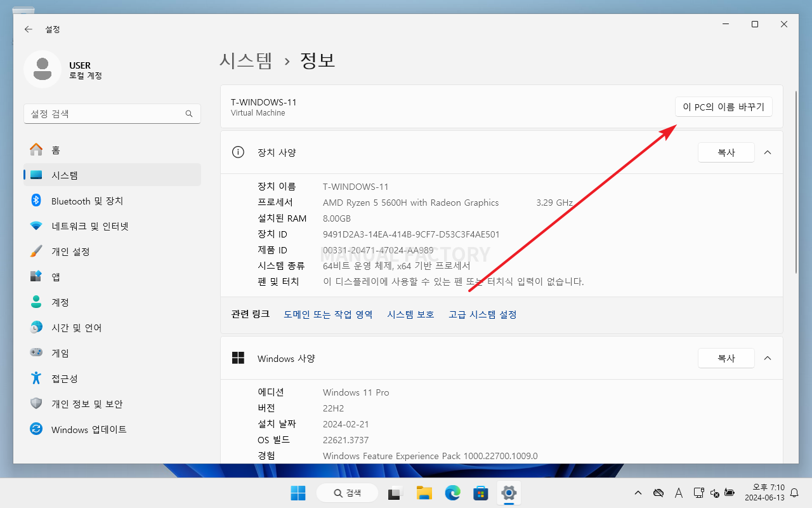Viewport: 812px width, 508px height.
Task: Open 고급 시스템 설정 link
Action: (483, 314)
